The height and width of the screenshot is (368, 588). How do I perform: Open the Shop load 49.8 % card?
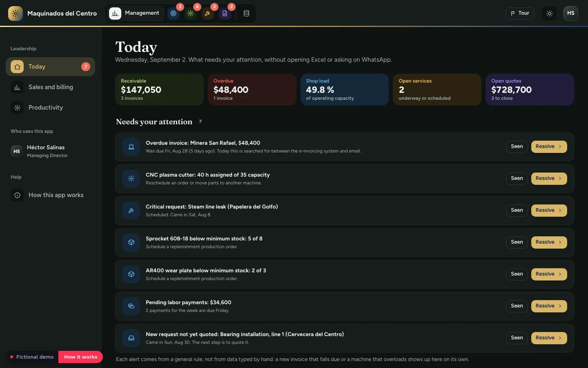(x=345, y=90)
